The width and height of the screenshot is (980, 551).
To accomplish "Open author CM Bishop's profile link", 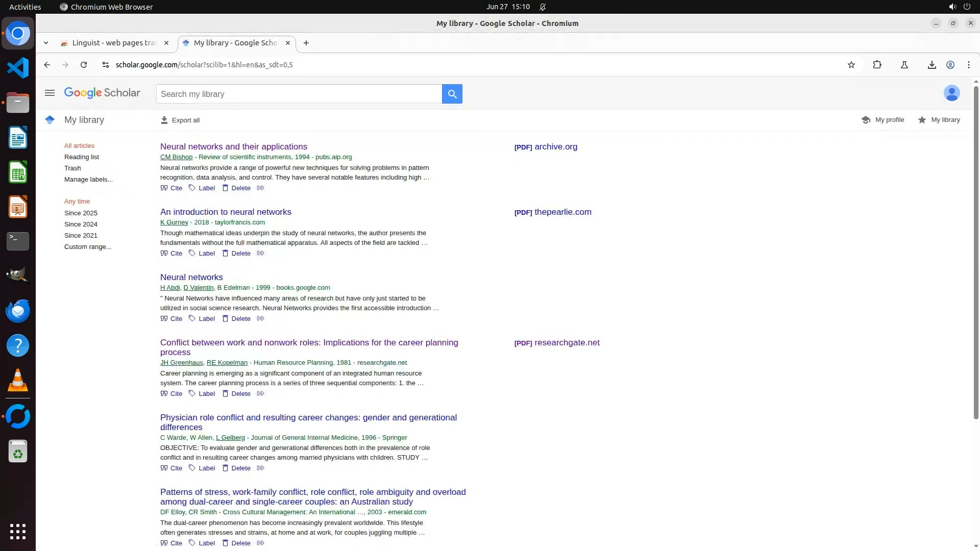I will pyautogui.click(x=176, y=157).
